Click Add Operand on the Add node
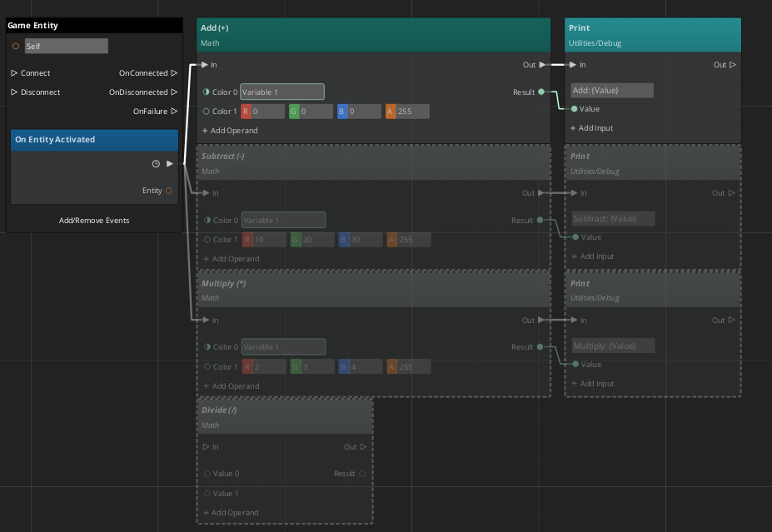Screen dimensions: 772x532 click(229, 130)
